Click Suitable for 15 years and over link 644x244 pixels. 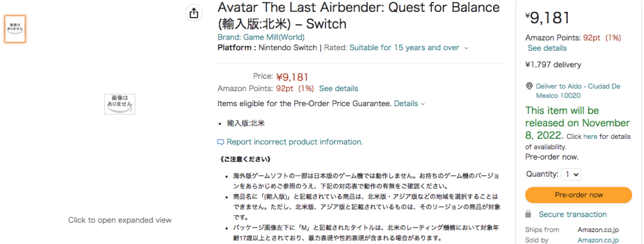[404, 48]
